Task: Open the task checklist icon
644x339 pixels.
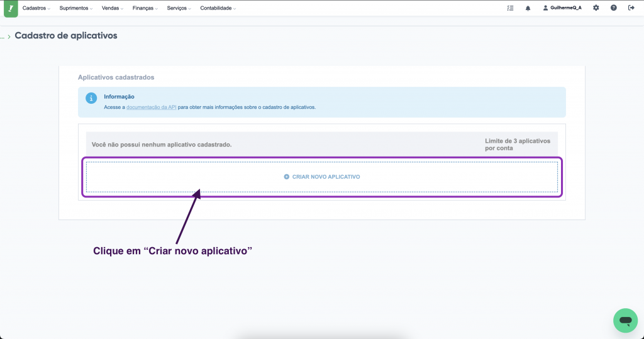Action: pyautogui.click(x=510, y=8)
